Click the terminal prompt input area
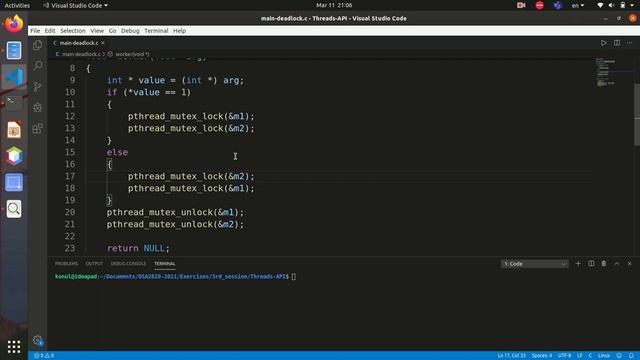 coord(294,277)
